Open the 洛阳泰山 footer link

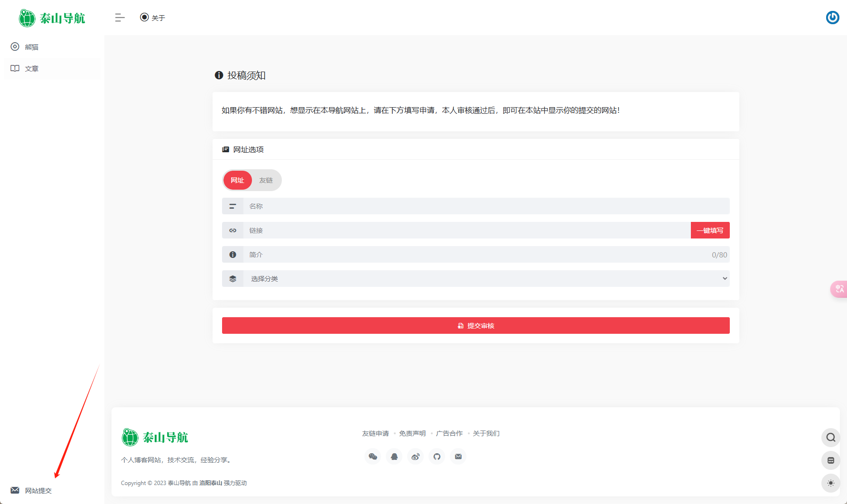211,483
